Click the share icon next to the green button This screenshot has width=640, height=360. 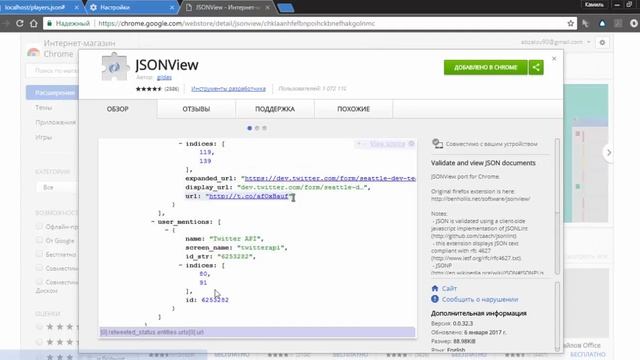[536, 67]
